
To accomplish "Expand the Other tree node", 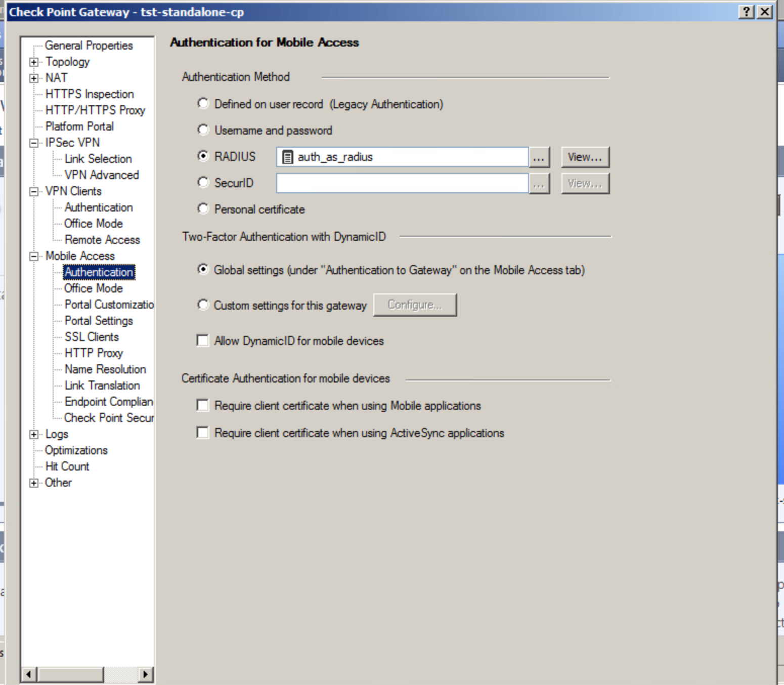I will (x=34, y=483).
